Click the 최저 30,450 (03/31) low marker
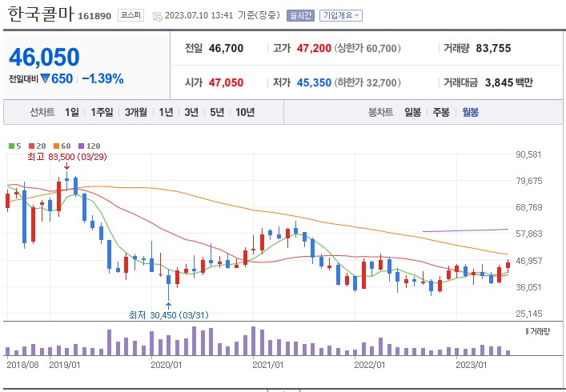Viewport: 566px width, 392px height. [x=169, y=315]
